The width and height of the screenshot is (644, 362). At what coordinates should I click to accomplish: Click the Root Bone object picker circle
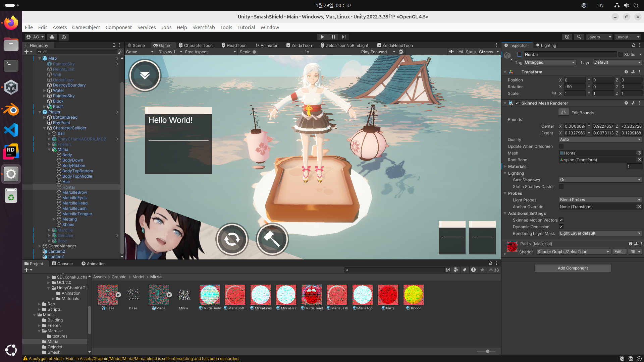coord(639,160)
